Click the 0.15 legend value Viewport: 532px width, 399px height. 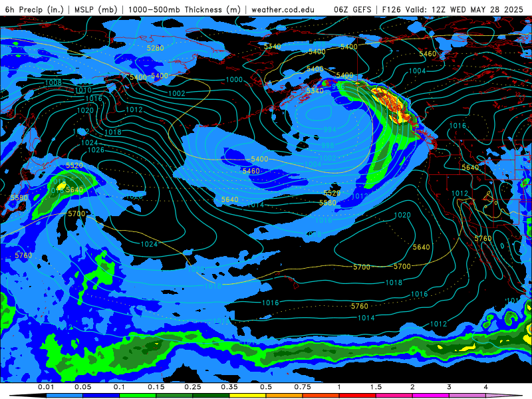click(156, 387)
